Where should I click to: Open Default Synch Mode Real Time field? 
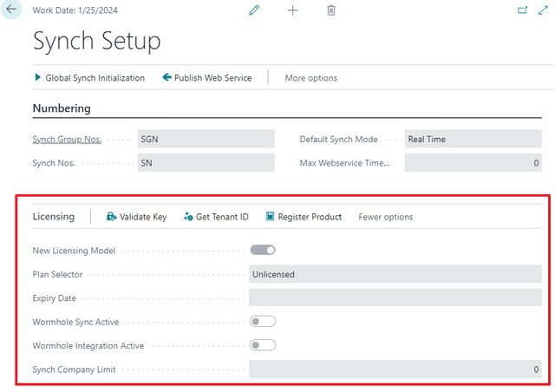(473, 139)
